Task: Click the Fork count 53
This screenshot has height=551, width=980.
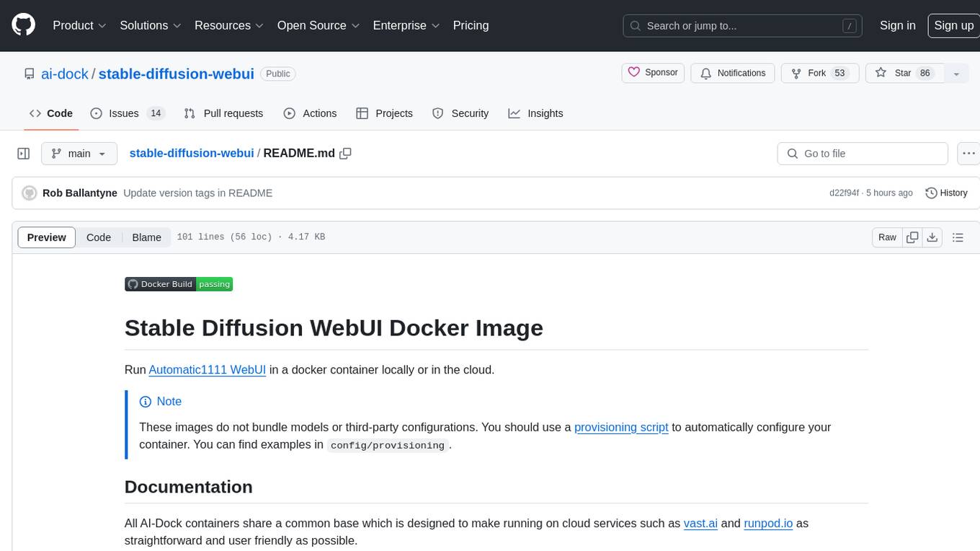Action: pos(839,73)
